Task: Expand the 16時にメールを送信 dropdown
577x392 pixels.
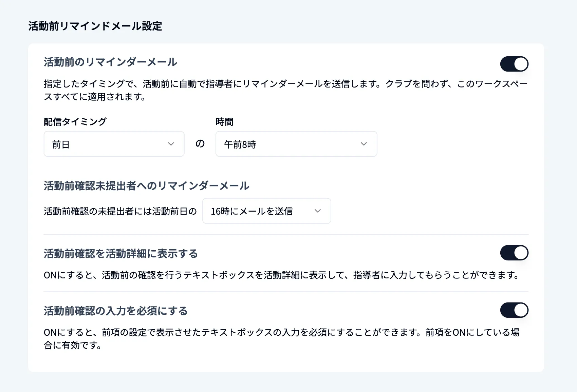Action: point(266,211)
